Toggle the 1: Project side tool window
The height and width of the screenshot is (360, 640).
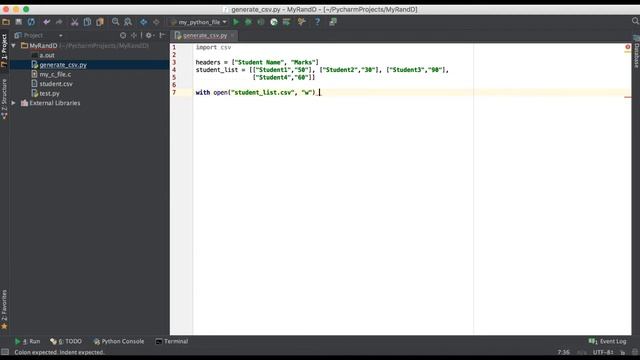coord(4,51)
